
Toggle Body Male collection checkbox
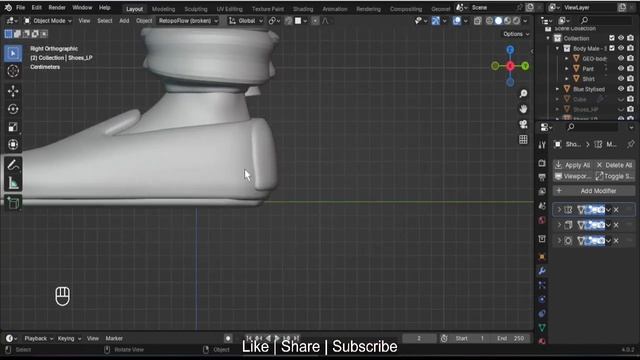(612, 48)
